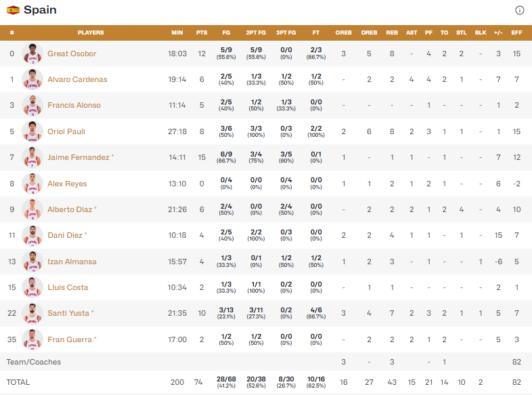
Task: Sort by the REB column header
Action: coord(392,33)
